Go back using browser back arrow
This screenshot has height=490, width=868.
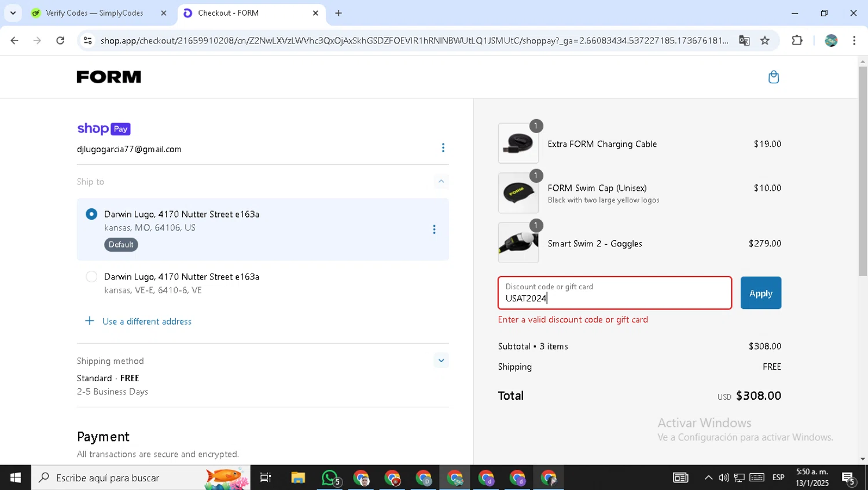[14, 40]
